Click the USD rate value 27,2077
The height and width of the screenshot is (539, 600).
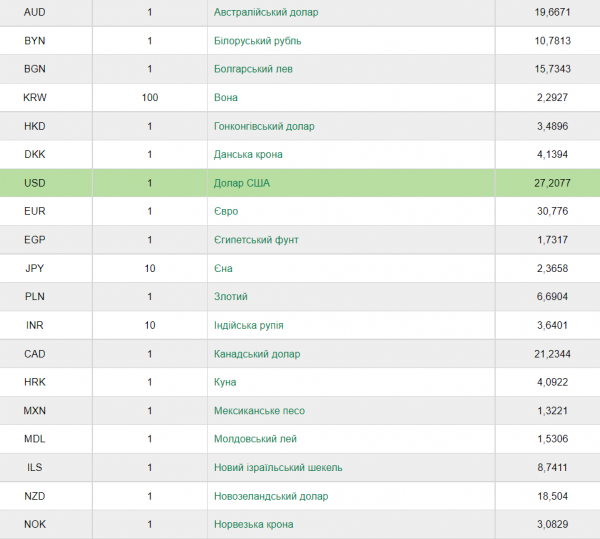[553, 183]
